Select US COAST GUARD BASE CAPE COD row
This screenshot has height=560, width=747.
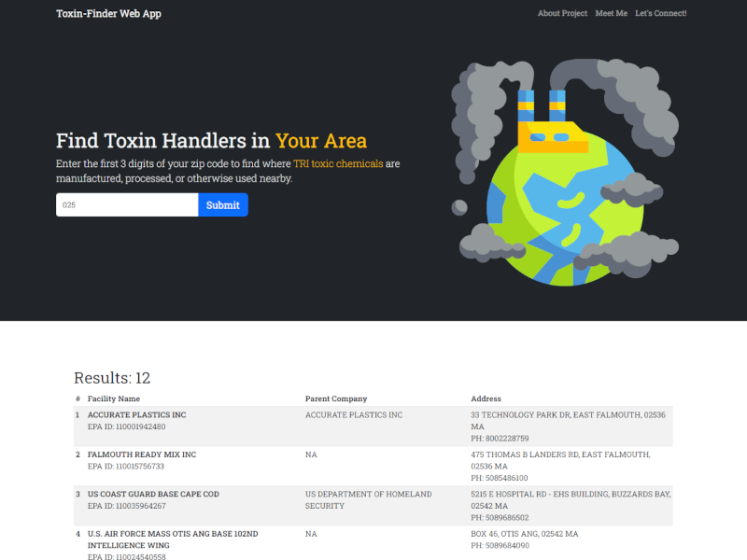(153, 495)
